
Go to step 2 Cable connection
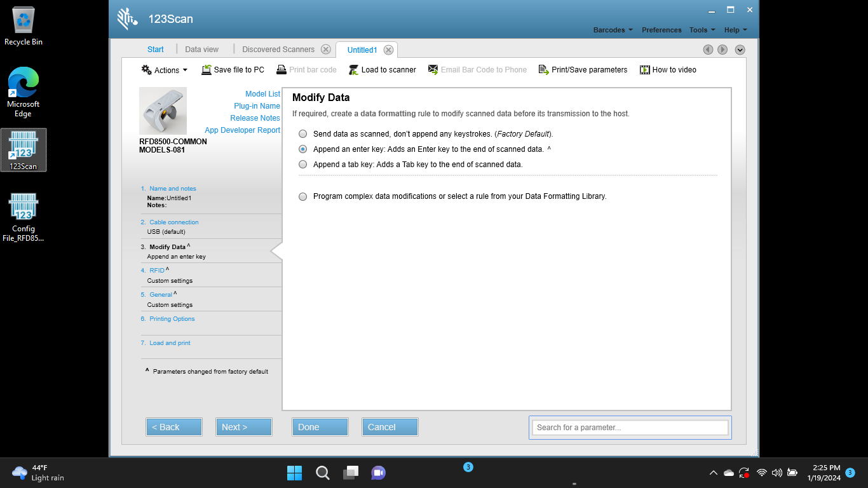[173, 222]
